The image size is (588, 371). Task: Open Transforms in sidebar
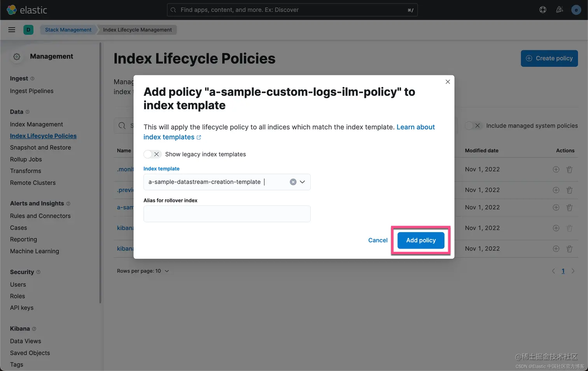point(26,171)
